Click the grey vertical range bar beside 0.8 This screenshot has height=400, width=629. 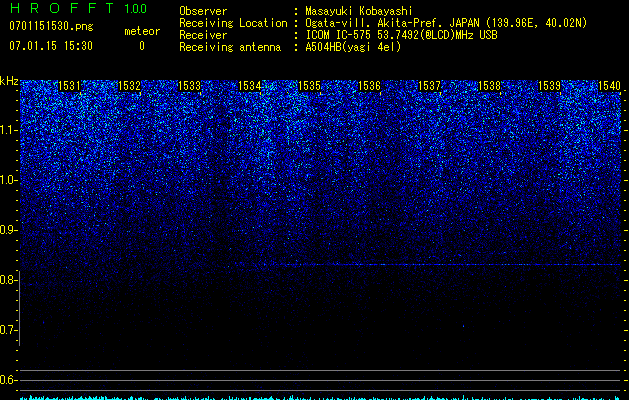tap(19, 308)
